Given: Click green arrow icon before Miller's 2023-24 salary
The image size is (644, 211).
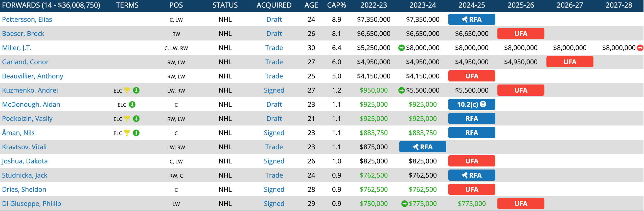Looking at the screenshot, I should coord(401,48).
